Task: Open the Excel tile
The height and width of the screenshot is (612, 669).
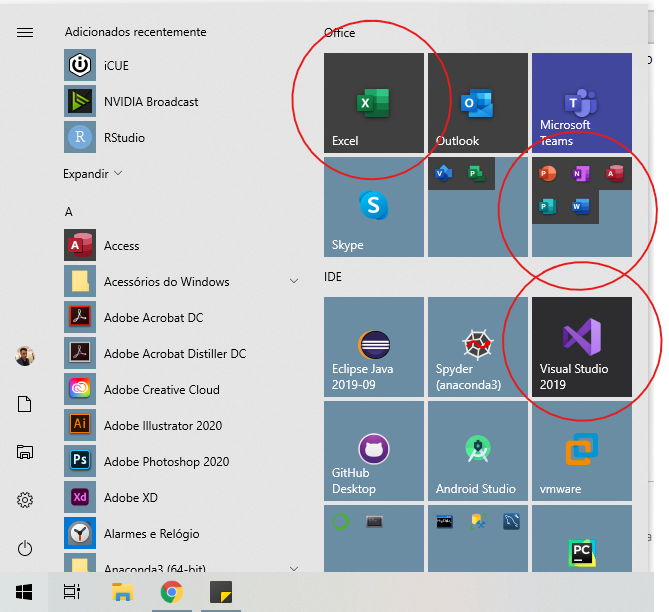Action: [x=374, y=103]
